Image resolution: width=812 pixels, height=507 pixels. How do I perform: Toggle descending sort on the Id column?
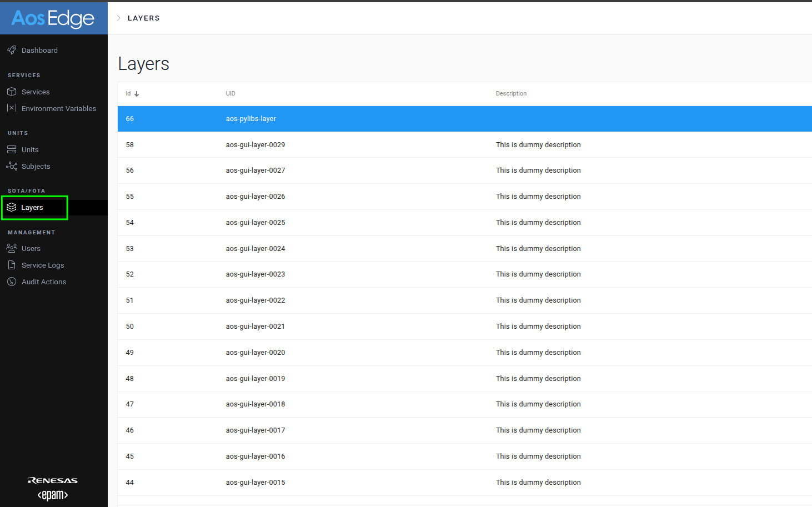pos(137,93)
